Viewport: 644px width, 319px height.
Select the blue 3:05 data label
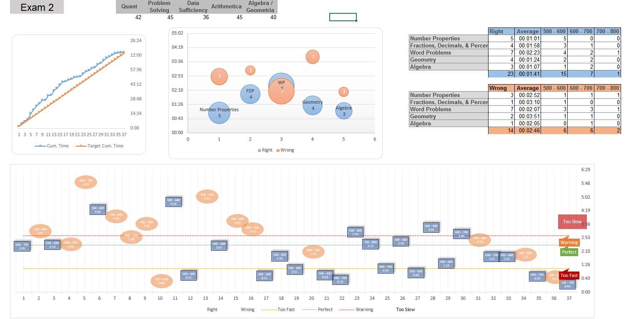click(431, 227)
